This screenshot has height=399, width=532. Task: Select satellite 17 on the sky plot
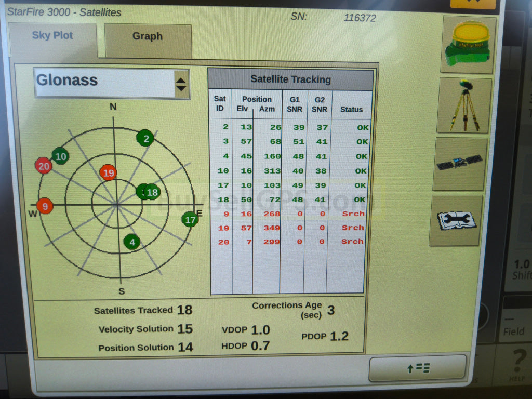pos(190,220)
